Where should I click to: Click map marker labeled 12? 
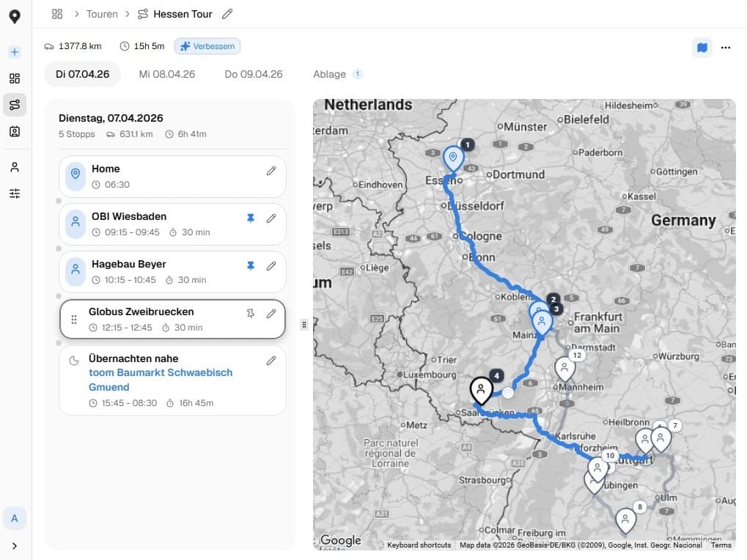564,369
